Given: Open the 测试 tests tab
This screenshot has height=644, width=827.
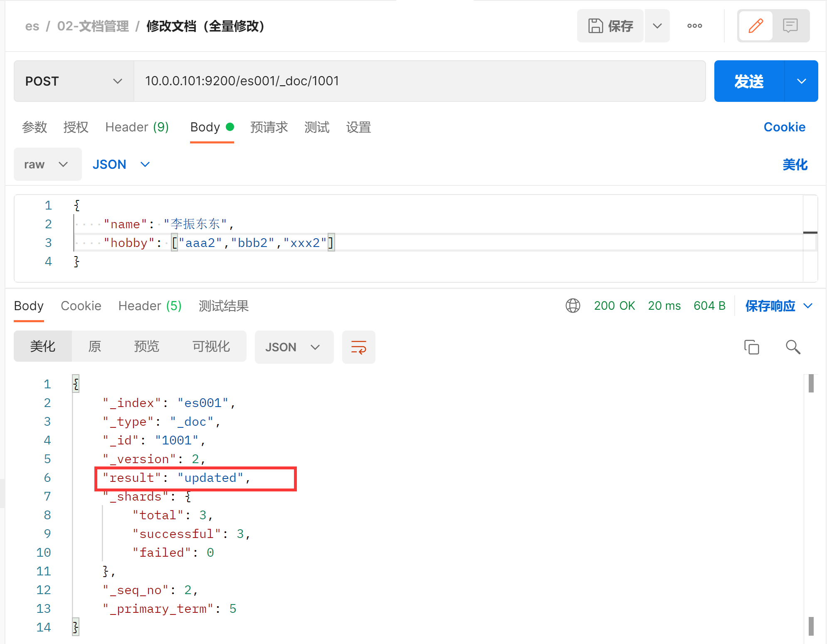Looking at the screenshot, I should click(317, 127).
